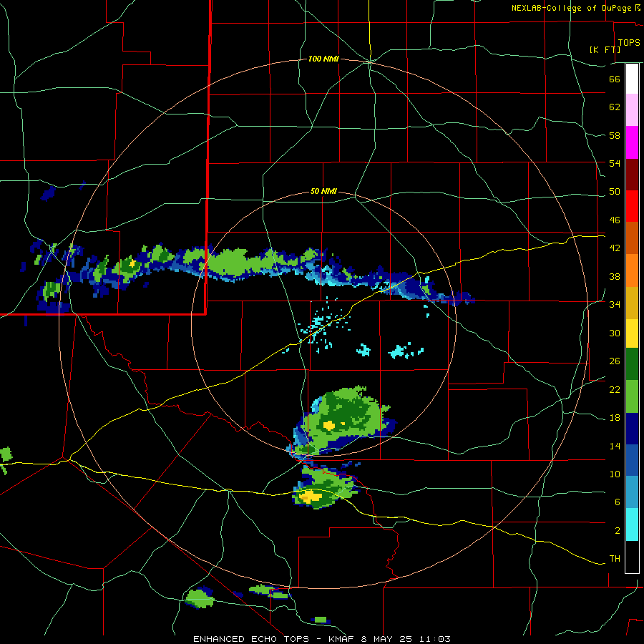The height and width of the screenshot is (644, 644).
Task: Click the light pink legend swatch
Action: pyautogui.click(x=632, y=109)
